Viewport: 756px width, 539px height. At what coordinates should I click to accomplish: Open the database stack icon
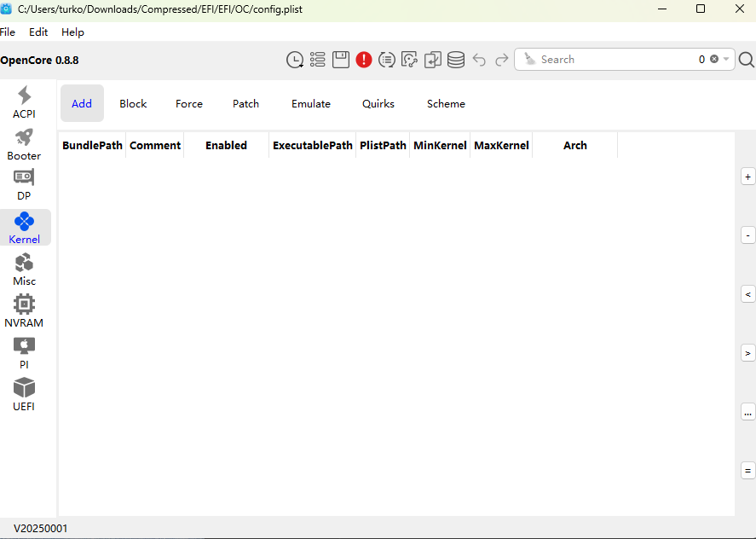click(x=456, y=60)
